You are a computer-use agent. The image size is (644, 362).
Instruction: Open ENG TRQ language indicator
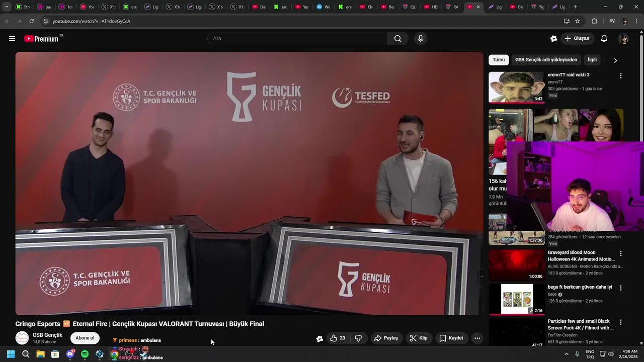590,354
